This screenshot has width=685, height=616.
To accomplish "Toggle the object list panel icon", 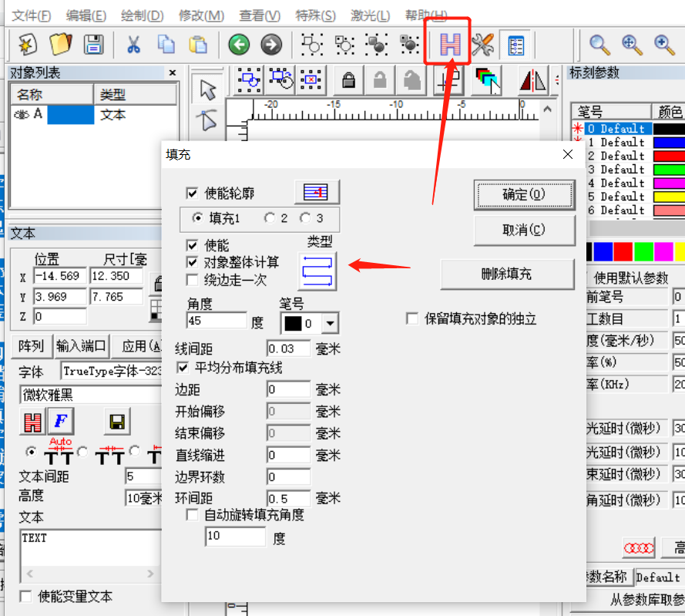I will [515, 45].
